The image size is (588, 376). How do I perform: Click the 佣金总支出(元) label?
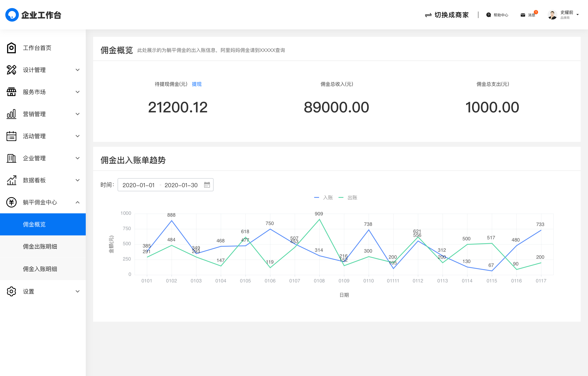[493, 84]
